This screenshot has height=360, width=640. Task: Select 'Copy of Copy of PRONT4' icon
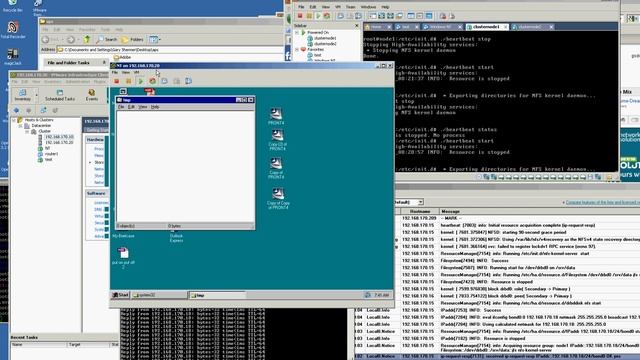point(278,198)
